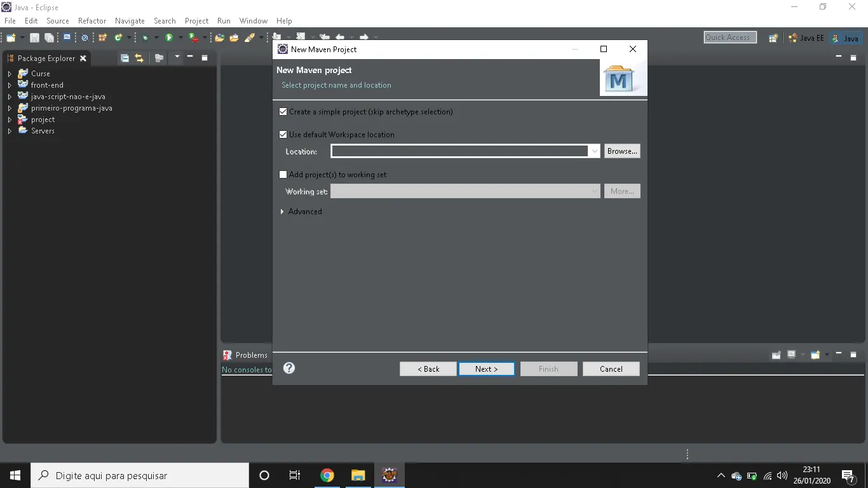Expand the Servers tree node
This screenshot has height=488, width=868.
[10, 131]
